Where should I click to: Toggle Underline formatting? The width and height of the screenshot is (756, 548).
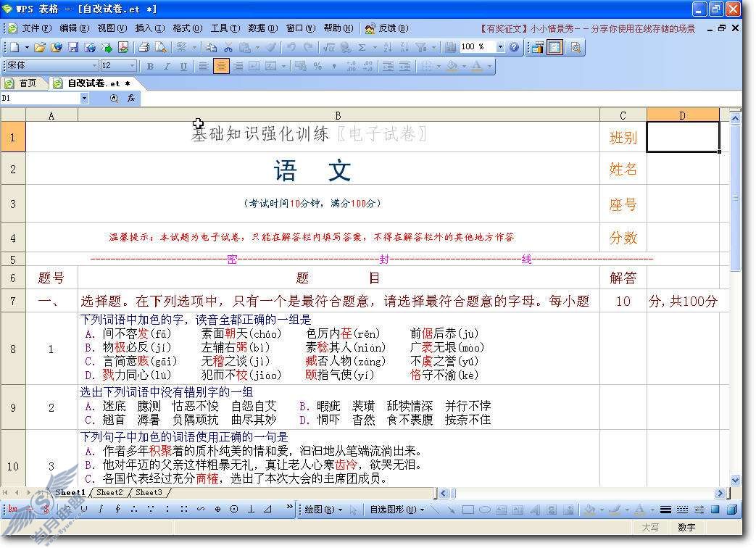[183, 66]
